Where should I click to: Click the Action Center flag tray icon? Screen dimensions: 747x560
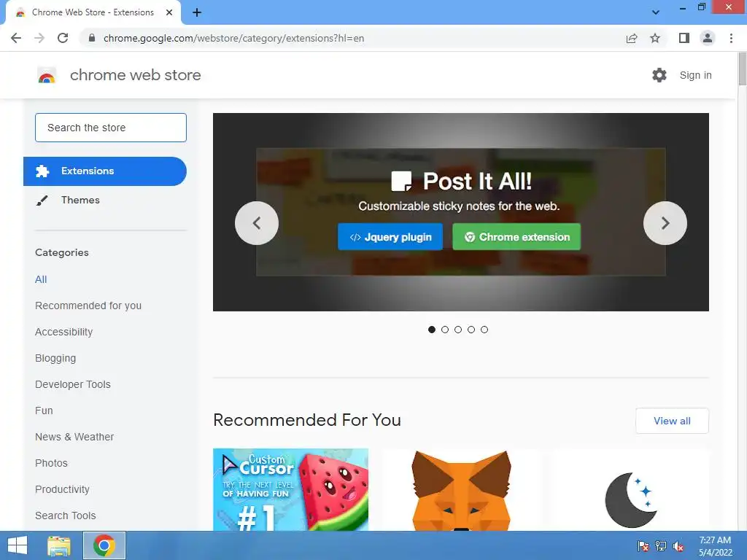pos(643,546)
